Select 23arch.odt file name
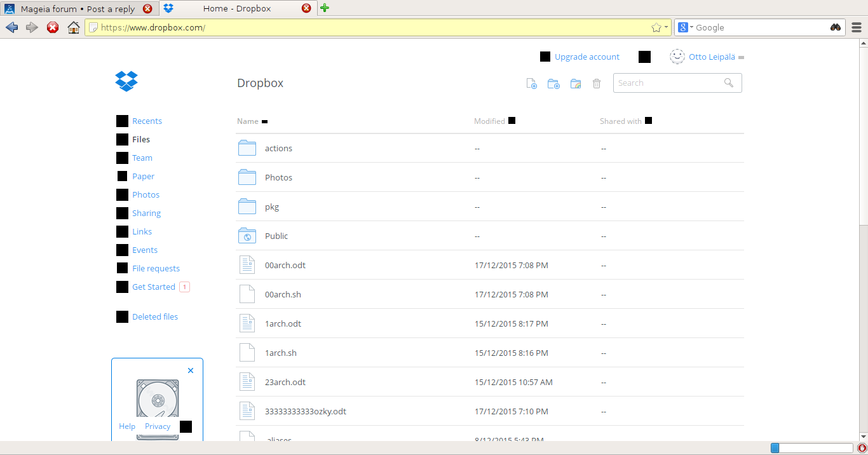Viewport: 868px width, 455px height. click(285, 382)
